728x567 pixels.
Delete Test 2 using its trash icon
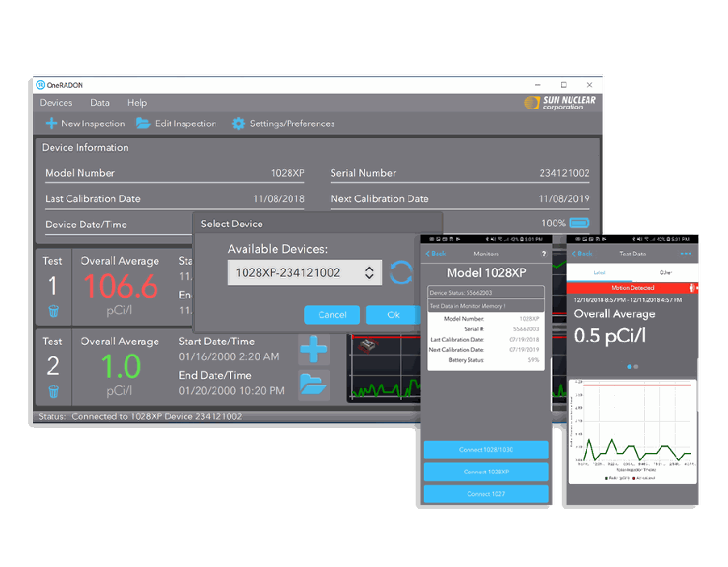coord(52,390)
